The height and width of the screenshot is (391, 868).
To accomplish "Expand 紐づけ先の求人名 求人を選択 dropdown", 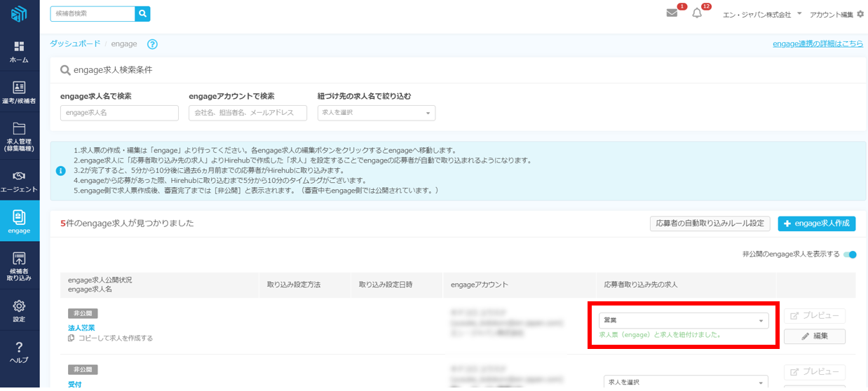I will 376,113.
